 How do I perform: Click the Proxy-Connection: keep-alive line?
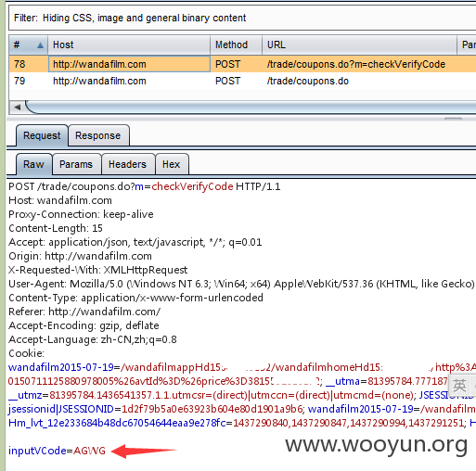81,214
